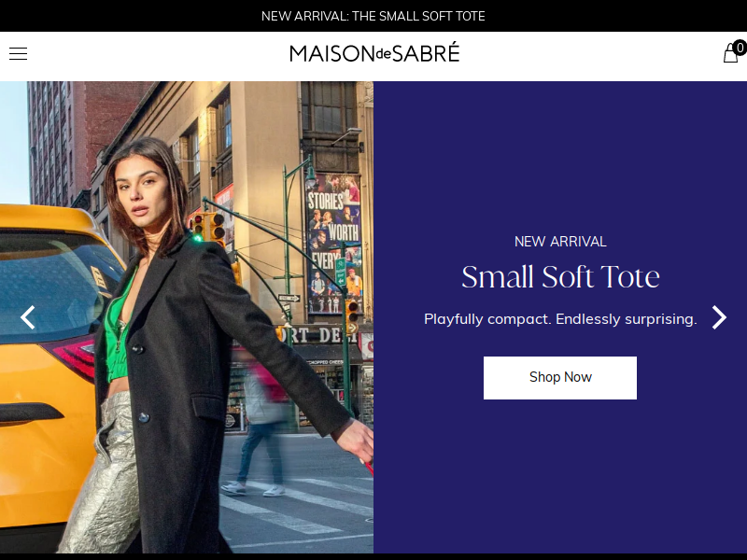Image resolution: width=747 pixels, height=560 pixels.
Task: Open the top NEW ARRIVAL announcement banner text
Action: (373, 16)
